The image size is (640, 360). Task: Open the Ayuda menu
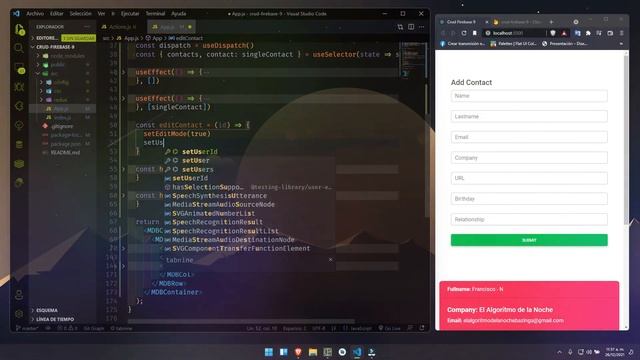pos(178,13)
